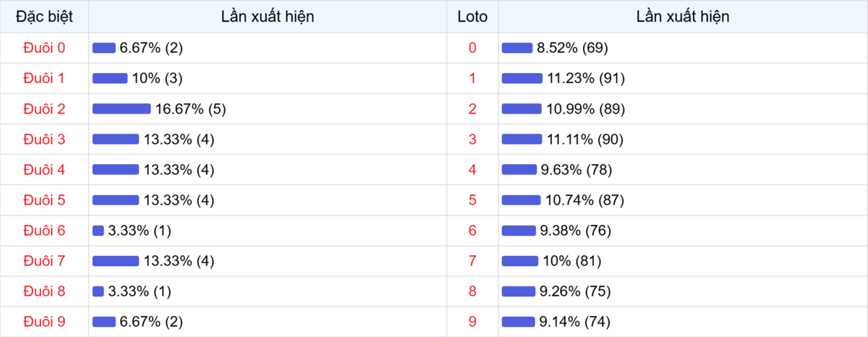Select Loto number 5
The height and width of the screenshot is (337, 868).
[x=473, y=200]
